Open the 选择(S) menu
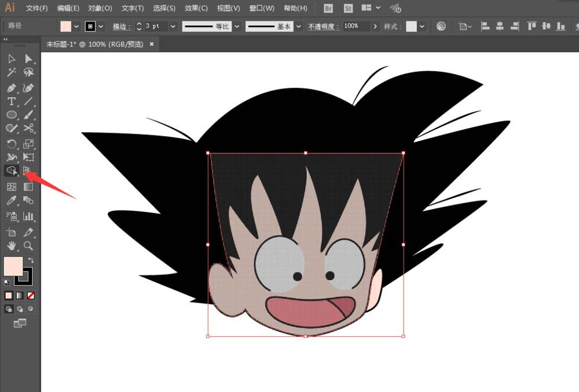The image size is (579, 392). [x=164, y=8]
